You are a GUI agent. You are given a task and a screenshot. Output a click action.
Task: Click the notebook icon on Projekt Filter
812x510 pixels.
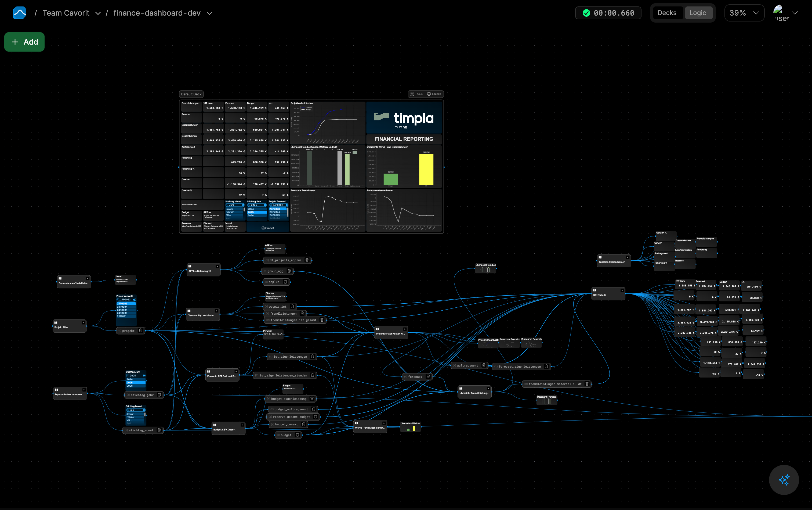pyautogui.click(x=56, y=323)
